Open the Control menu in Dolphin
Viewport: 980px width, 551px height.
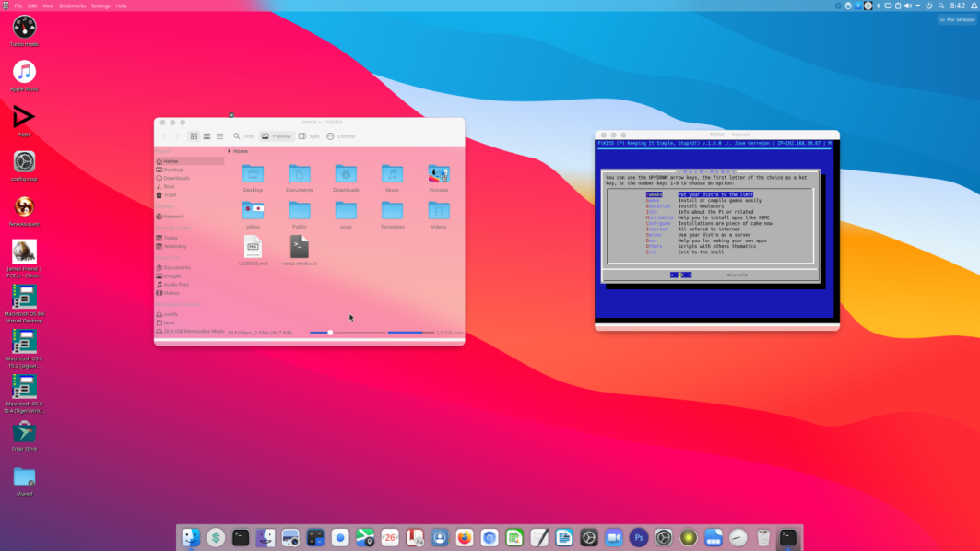click(341, 136)
